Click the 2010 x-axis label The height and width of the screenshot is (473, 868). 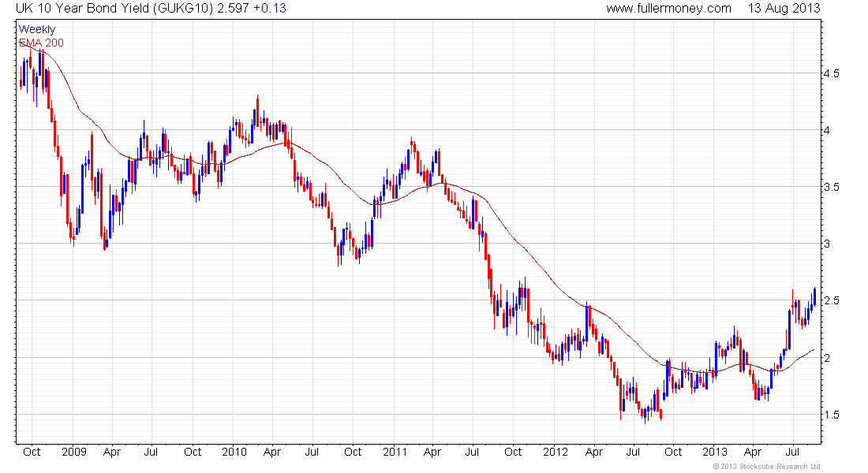234,452
